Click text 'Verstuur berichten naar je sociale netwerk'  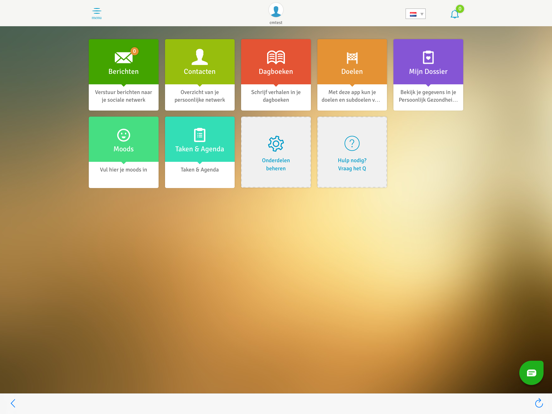pyautogui.click(x=124, y=96)
